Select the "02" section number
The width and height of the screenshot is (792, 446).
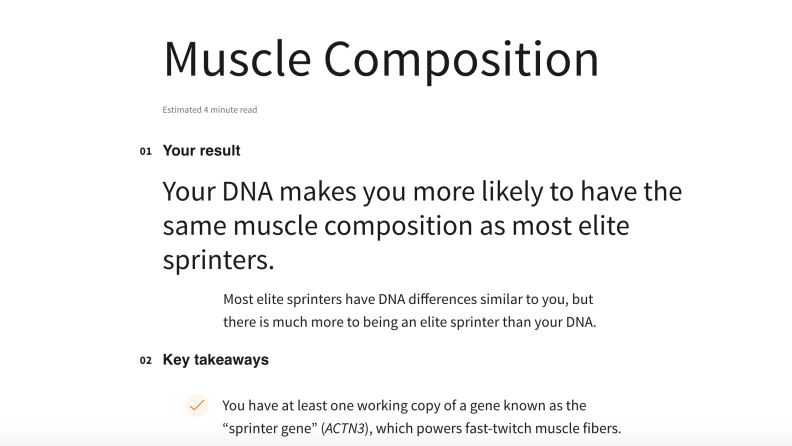pyautogui.click(x=145, y=361)
